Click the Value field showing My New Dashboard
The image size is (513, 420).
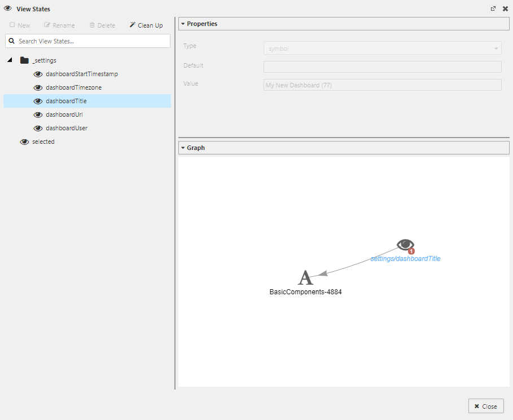(382, 85)
